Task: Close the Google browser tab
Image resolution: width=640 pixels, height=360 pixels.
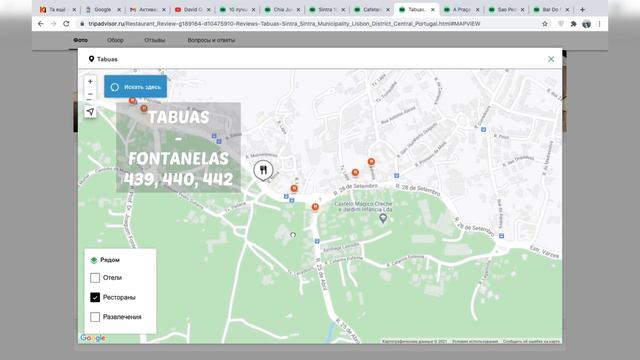Action: coord(119,9)
